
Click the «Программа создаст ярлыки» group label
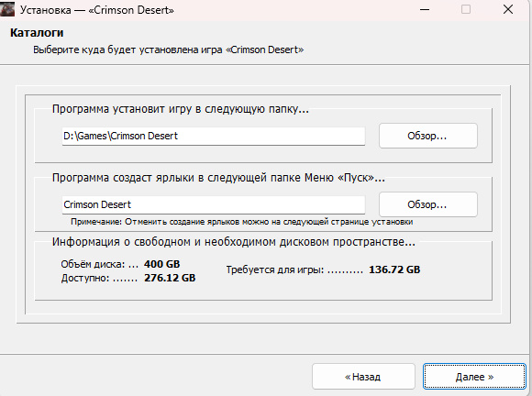pyautogui.click(x=218, y=178)
